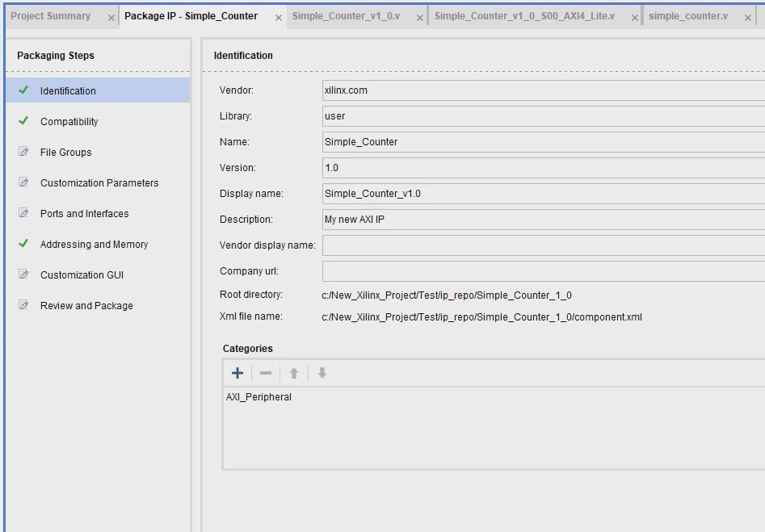Select the AXI_Peripheral category entry
765x532 pixels.
259,397
